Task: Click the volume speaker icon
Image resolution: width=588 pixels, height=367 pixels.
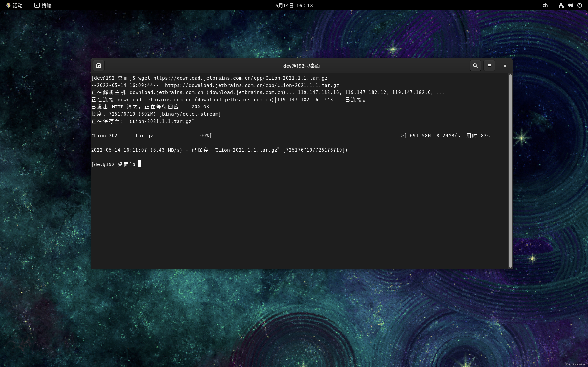Action: coord(570,5)
